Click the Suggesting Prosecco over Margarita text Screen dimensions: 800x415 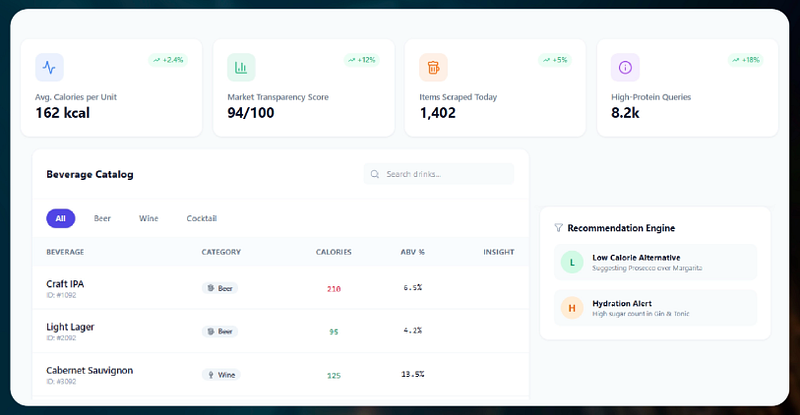click(647, 268)
